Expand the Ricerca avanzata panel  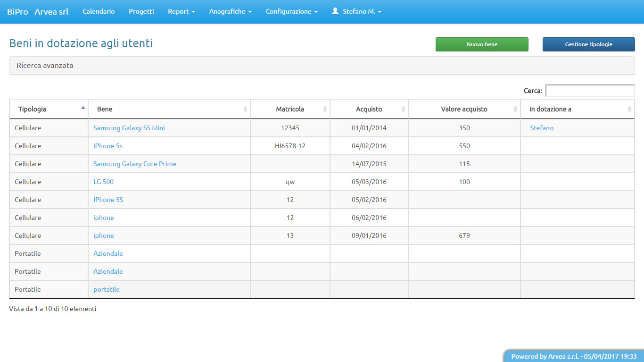[45, 66]
